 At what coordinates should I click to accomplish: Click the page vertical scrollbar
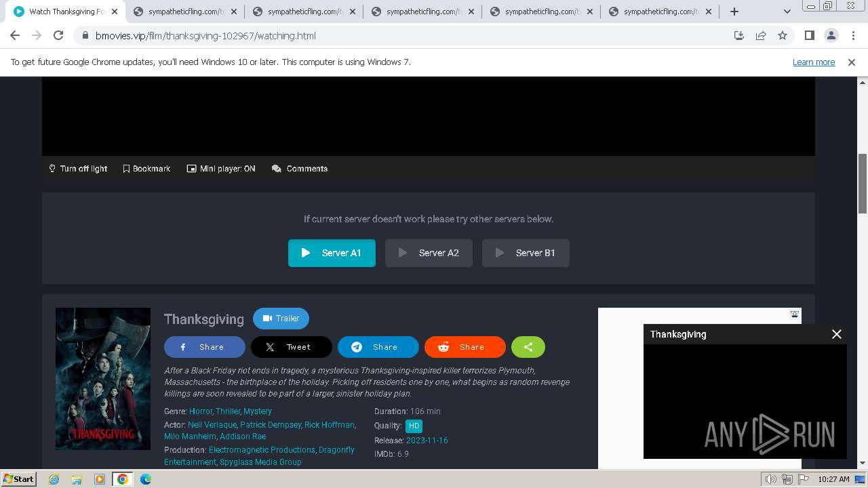coord(863,184)
